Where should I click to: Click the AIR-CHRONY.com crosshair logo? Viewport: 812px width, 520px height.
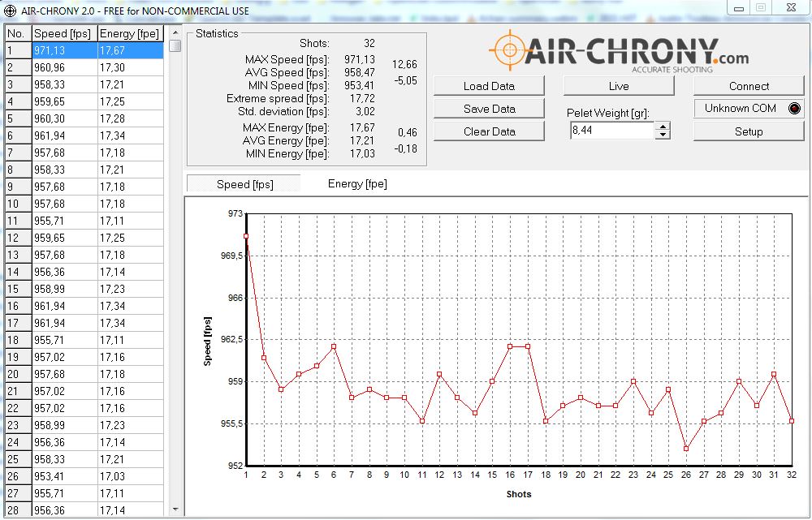pos(510,50)
